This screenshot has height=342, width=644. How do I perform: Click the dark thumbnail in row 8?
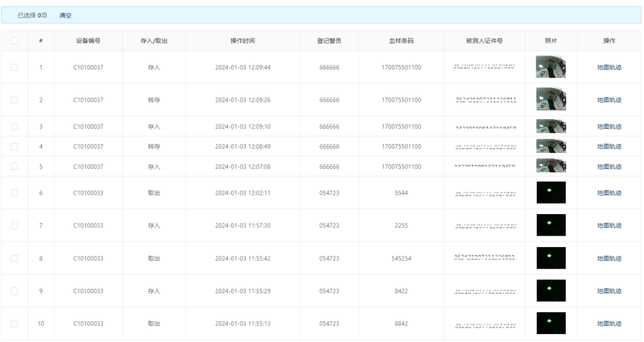(551, 258)
